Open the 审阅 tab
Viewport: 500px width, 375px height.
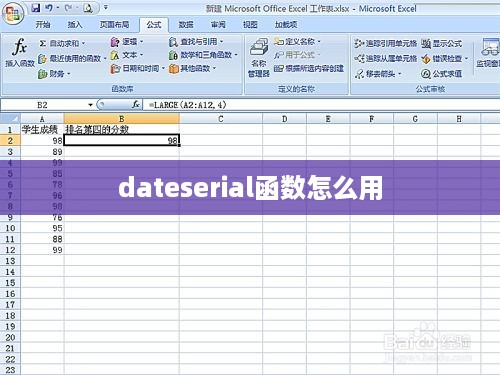click(218, 25)
